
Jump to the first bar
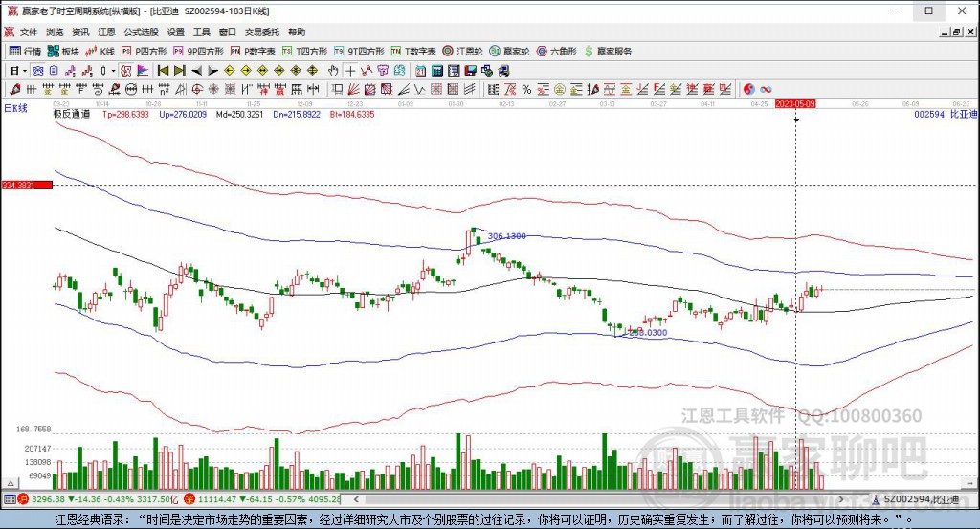pos(163,71)
